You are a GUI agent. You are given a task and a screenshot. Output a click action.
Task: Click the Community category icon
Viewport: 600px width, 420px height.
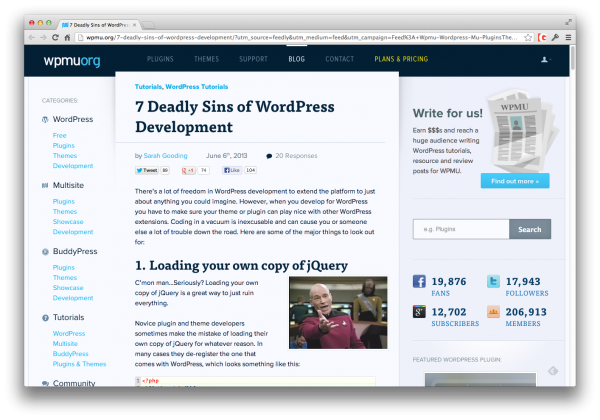45,383
